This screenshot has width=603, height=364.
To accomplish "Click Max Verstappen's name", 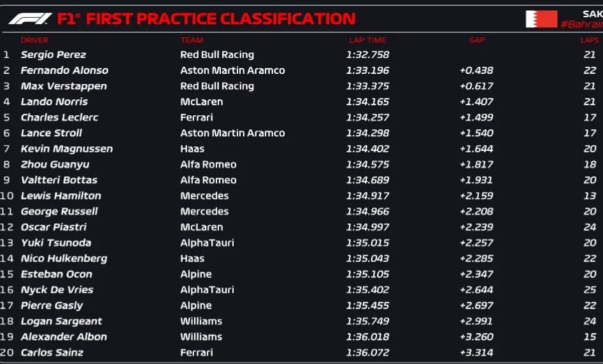I will pos(64,86).
